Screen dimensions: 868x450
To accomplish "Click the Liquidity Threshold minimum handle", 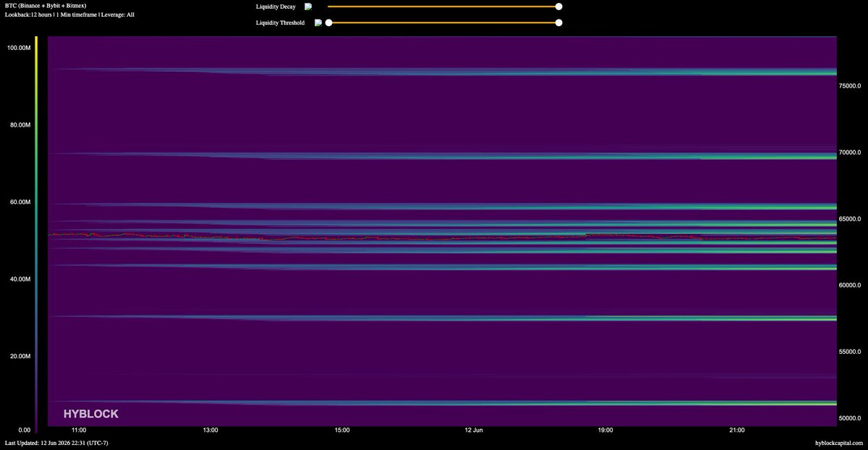I will pyautogui.click(x=328, y=22).
